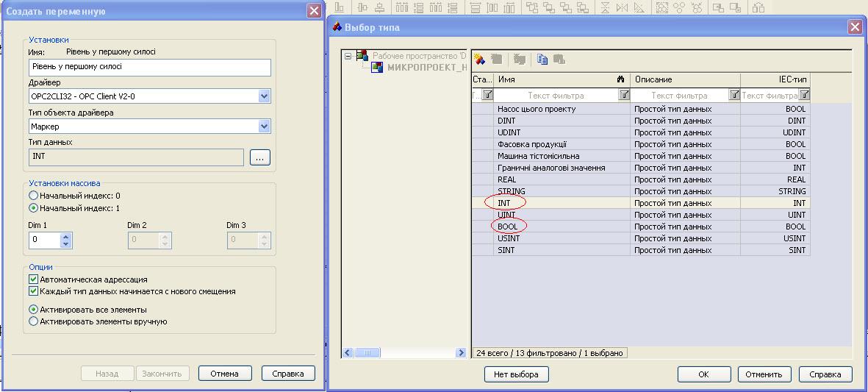Viewport: 868px width, 392px height.
Task: Click the Dim 1 numeric field
Action: 44,240
